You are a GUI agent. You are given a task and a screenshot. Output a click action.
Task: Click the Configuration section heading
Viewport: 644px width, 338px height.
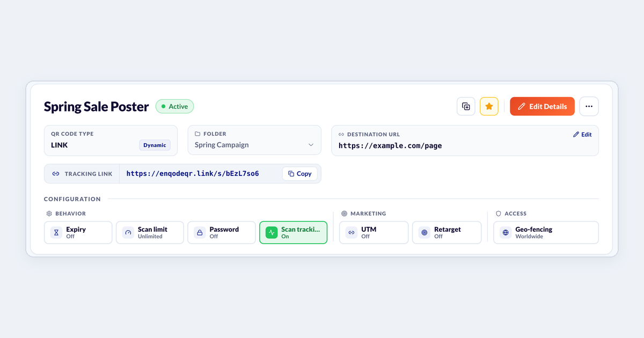coord(72,199)
